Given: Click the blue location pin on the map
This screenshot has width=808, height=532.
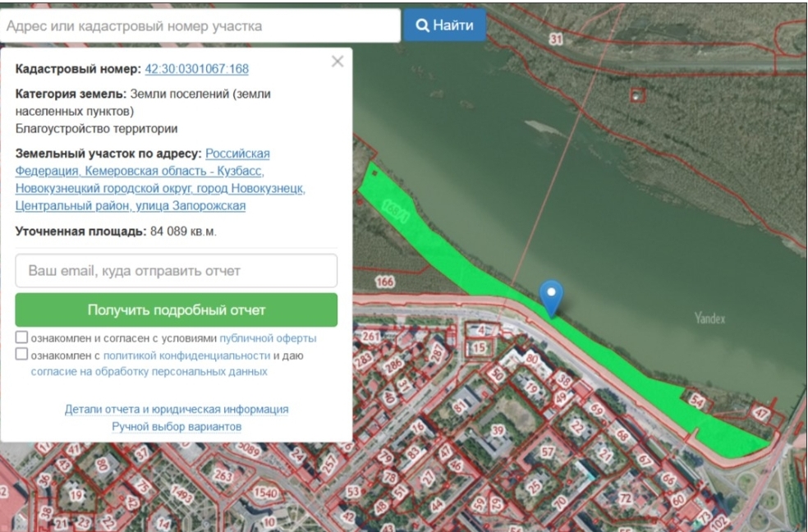Looking at the screenshot, I should (x=553, y=296).
